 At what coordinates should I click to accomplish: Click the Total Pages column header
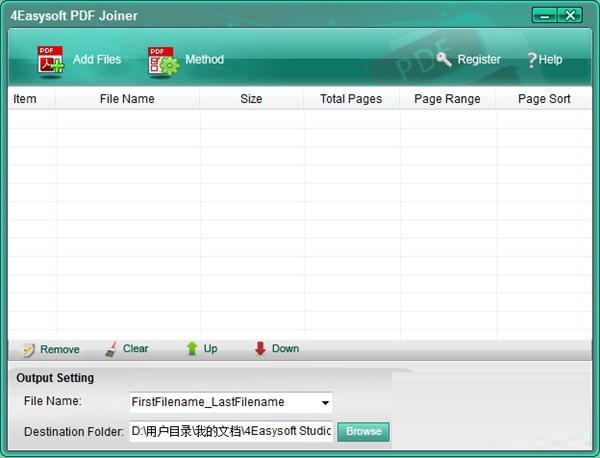coord(349,99)
